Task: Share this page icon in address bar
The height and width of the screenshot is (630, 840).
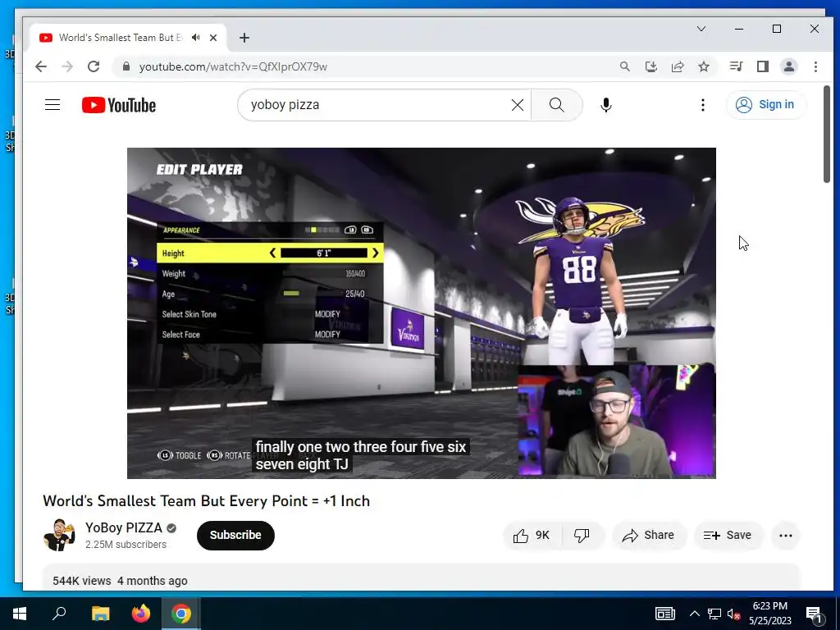Action: 677,66
